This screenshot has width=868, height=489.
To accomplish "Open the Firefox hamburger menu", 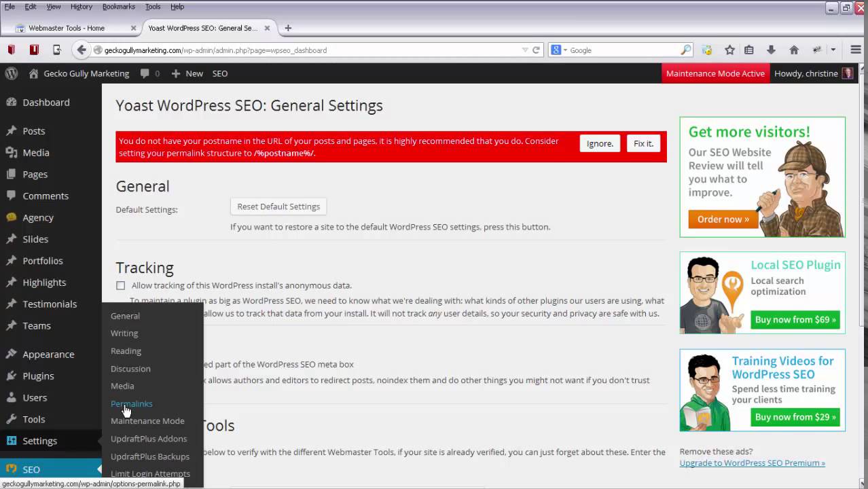I will point(855,50).
